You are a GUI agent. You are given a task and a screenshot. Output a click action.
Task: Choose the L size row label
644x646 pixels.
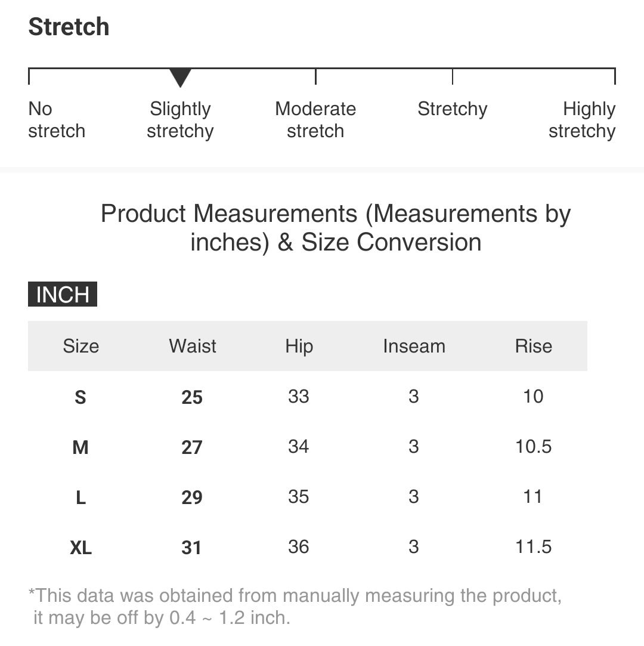click(80, 497)
